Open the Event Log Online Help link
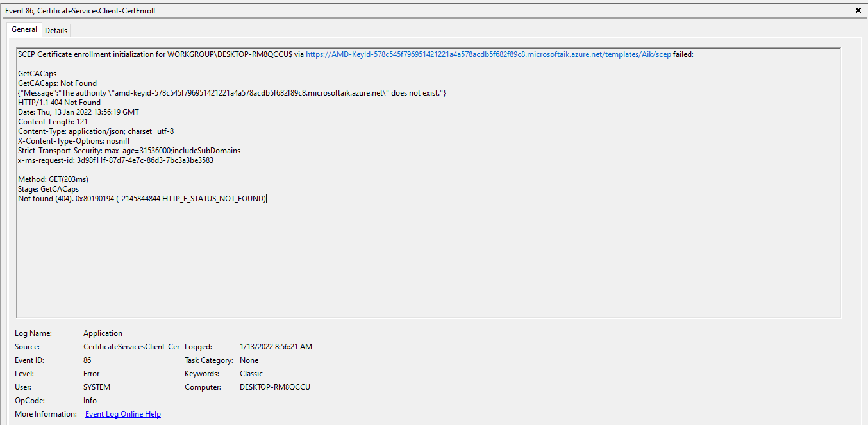The height and width of the screenshot is (425, 868). [122, 413]
